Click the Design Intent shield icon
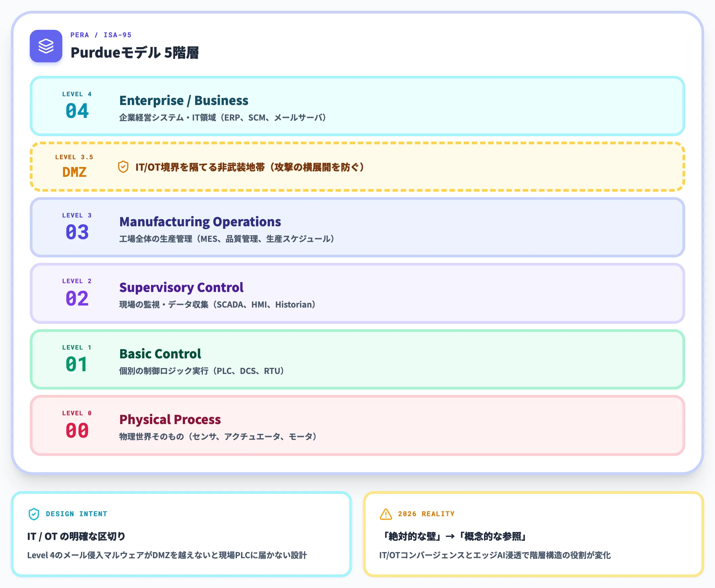The width and height of the screenshot is (715, 588). coord(34,514)
